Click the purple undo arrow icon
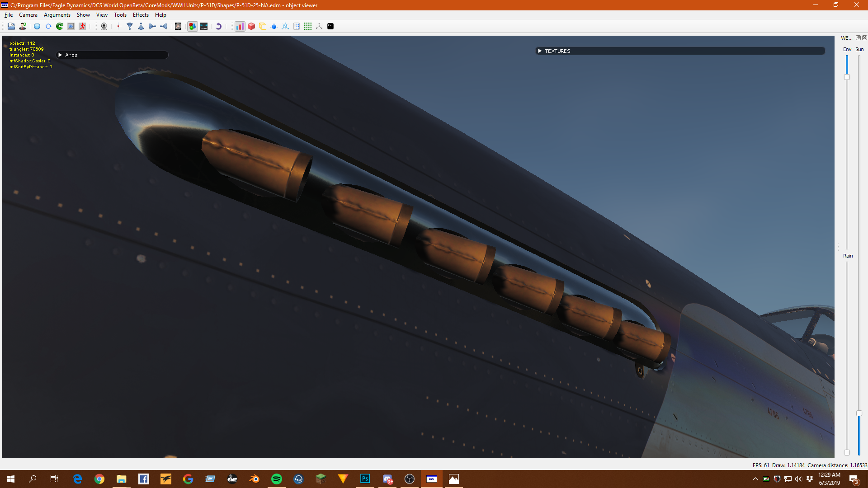The width and height of the screenshot is (868, 488). pyautogui.click(x=218, y=26)
